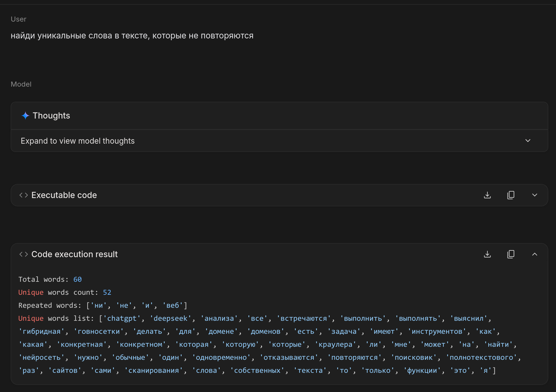Click the Code execution result brackets icon
The width and height of the screenshot is (556, 392).
(x=24, y=254)
